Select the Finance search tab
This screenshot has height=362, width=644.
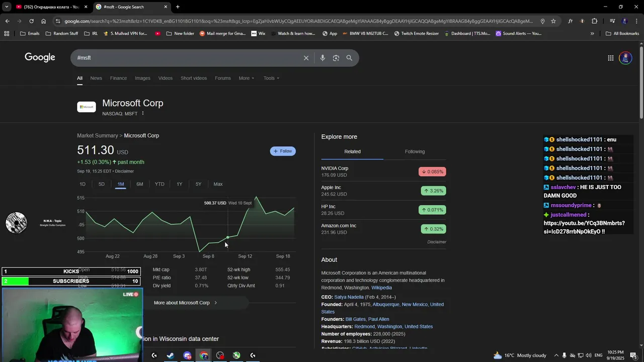[x=118, y=78]
